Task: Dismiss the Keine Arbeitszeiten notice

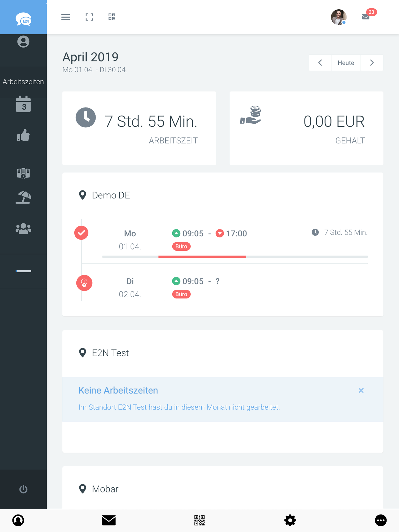Action: click(x=361, y=390)
